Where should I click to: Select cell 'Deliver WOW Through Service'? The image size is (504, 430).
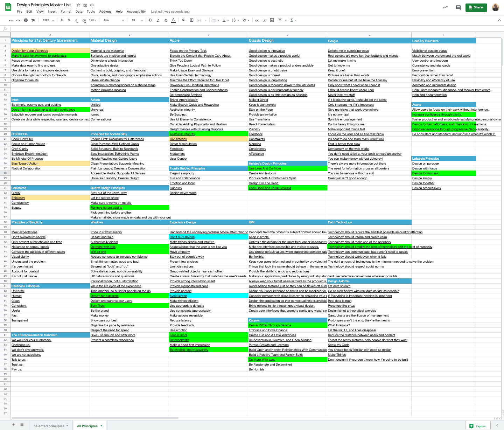pyautogui.click(x=288, y=325)
